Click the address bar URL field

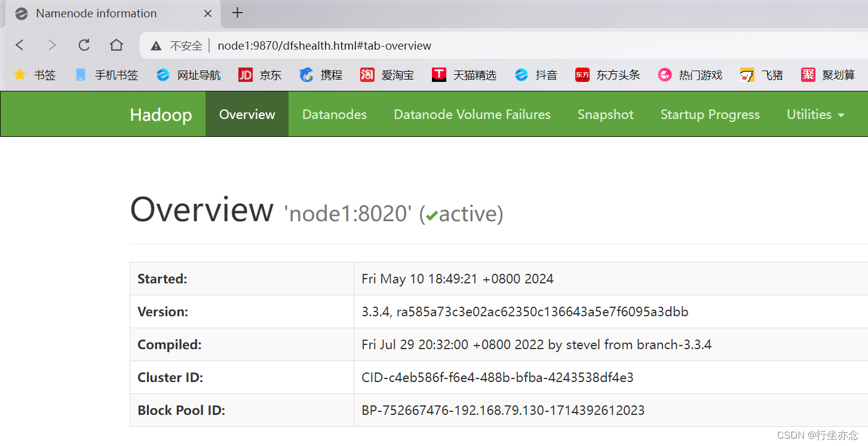click(x=324, y=45)
